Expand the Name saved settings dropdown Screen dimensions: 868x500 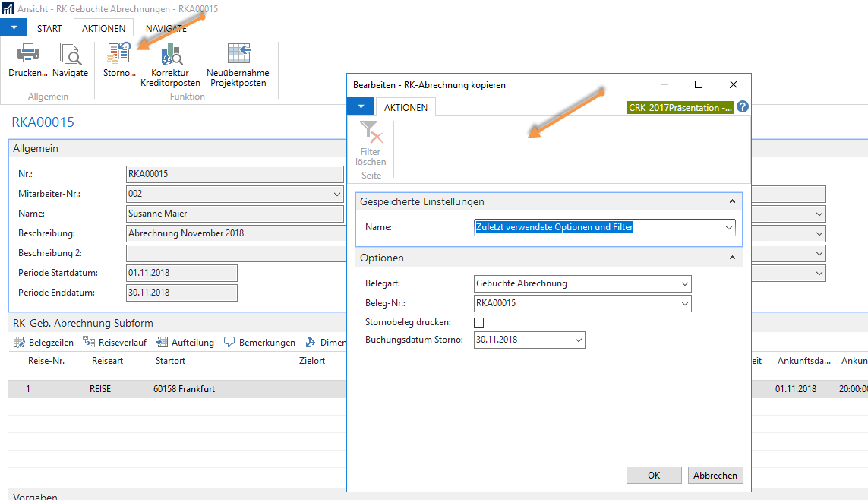tap(728, 227)
